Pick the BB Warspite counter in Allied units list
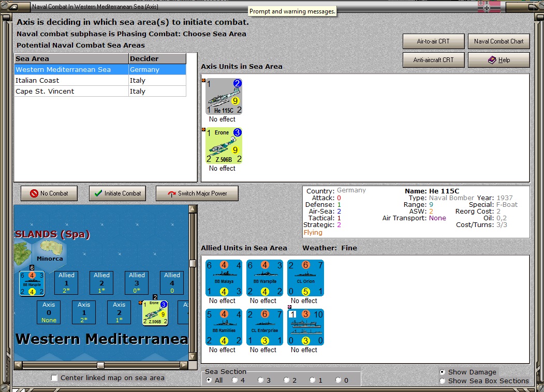 pyautogui.click(x=264, y=278)
